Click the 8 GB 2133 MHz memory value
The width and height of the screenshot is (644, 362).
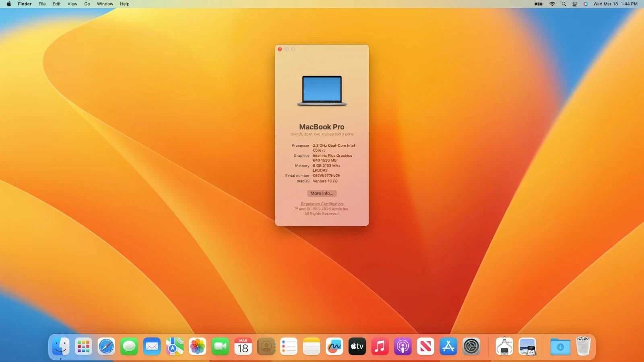326,168
